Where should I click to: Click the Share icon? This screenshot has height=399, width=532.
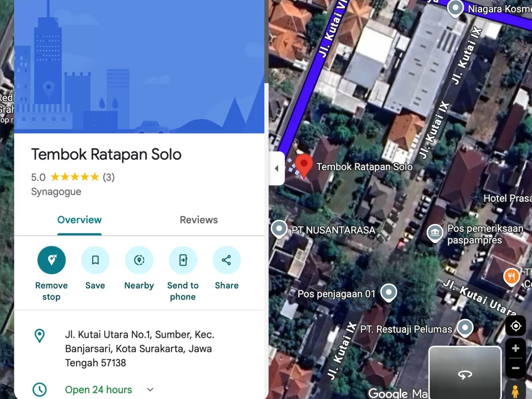(x=227, y=260)
